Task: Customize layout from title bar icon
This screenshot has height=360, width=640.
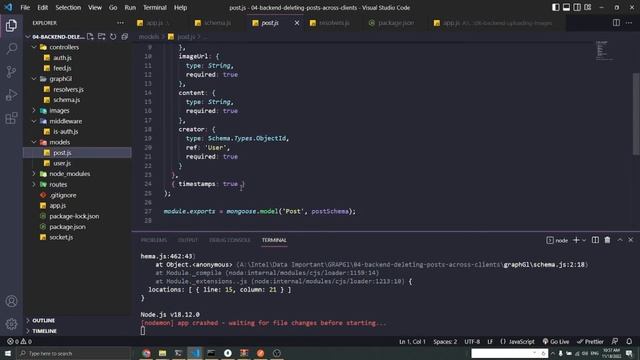Action: 588,7
